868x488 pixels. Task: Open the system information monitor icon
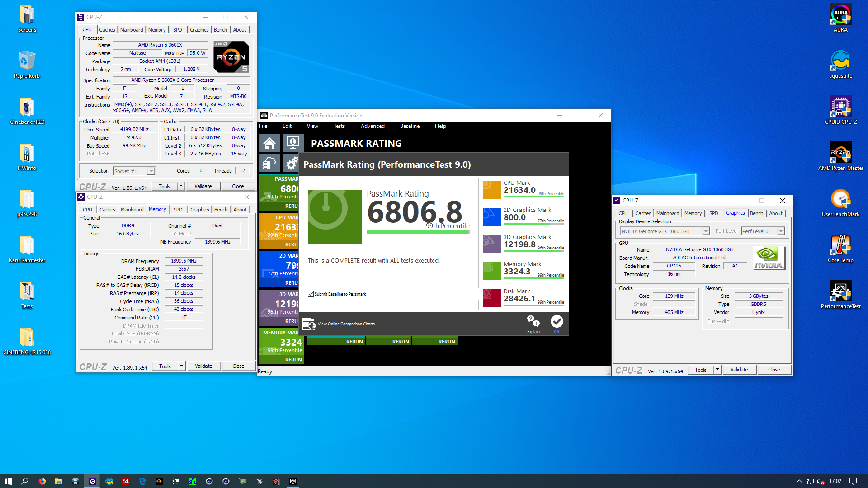(292, 144)
